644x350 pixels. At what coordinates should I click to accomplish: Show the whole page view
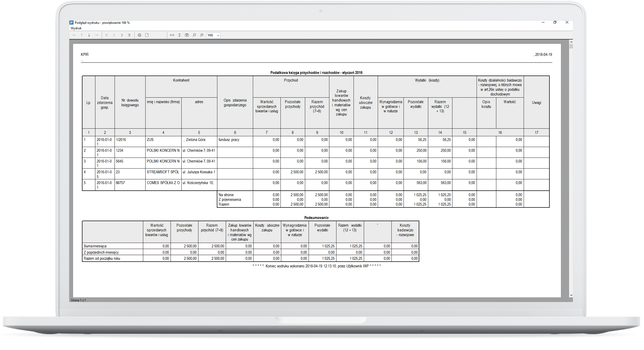coord(187,35)
